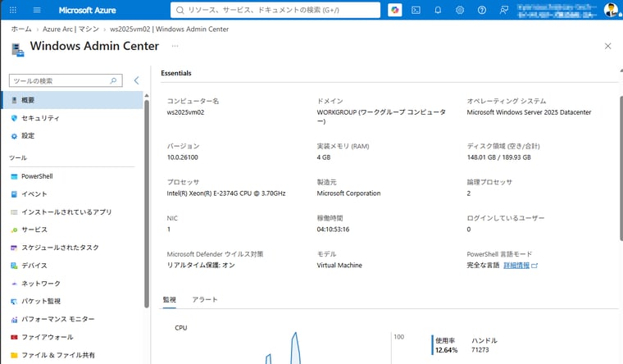
Task: Click the ファイル & ファイル共有 folder icon
Action: 14,355
